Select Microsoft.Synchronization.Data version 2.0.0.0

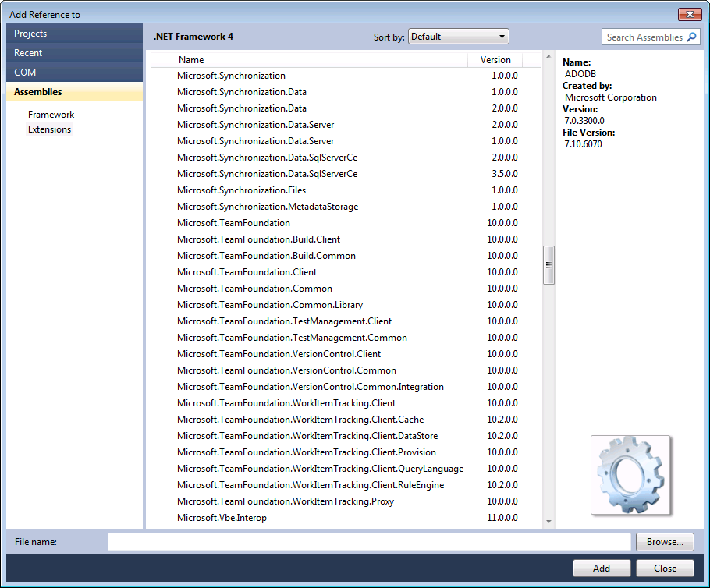pyautogui.click(x=346, y=108)
